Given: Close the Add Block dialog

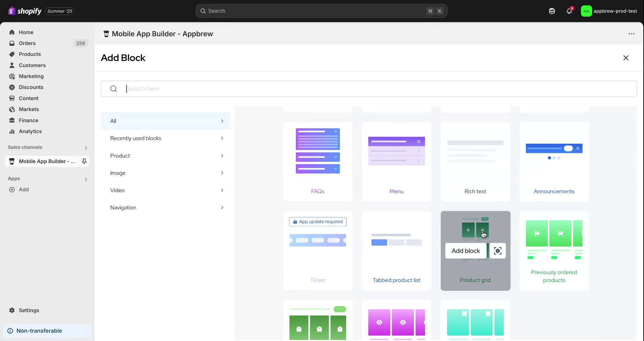Looking at the screenshot, I should pyautogui.click(x=626, y=58).
